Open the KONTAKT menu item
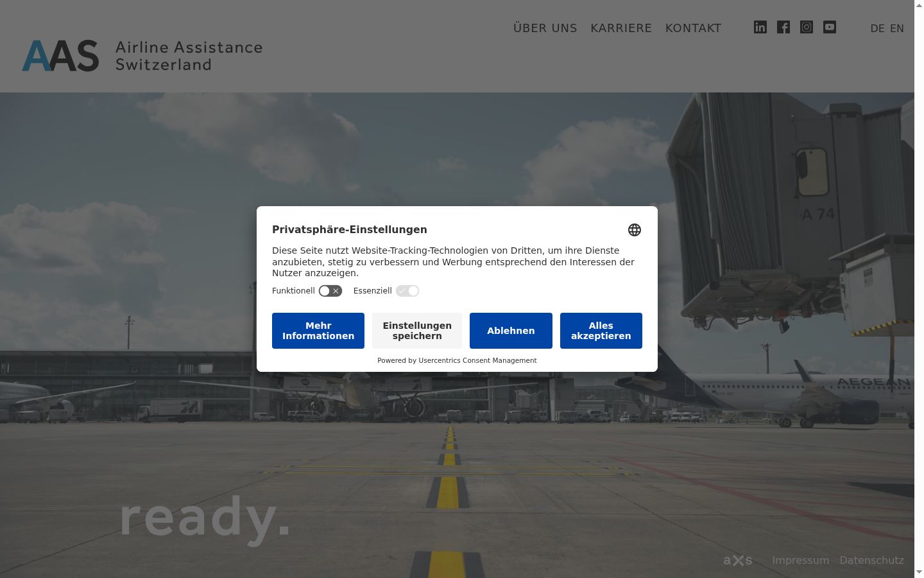924x578 pixels. (x=693, y=28)
